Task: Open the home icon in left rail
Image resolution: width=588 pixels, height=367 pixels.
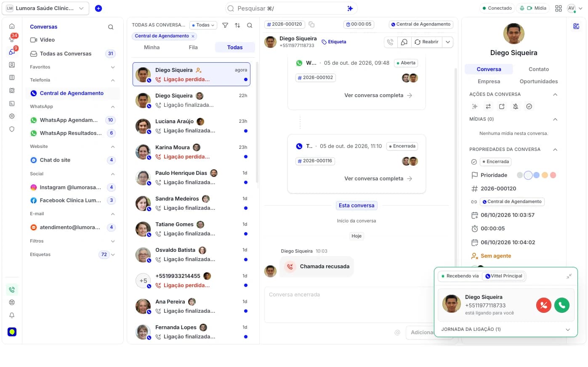Action: coord(12,26)
